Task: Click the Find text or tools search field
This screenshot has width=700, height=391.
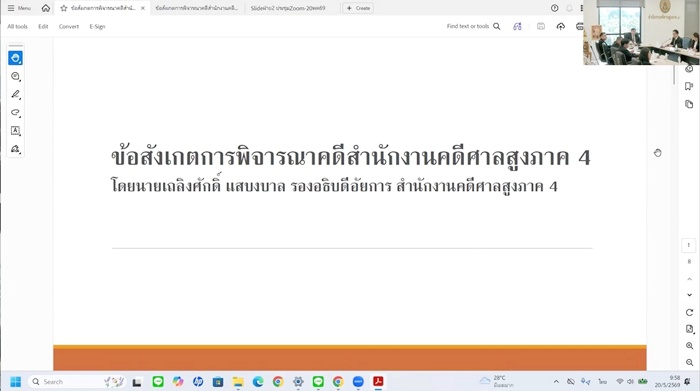Action: [x=473, y=26]
